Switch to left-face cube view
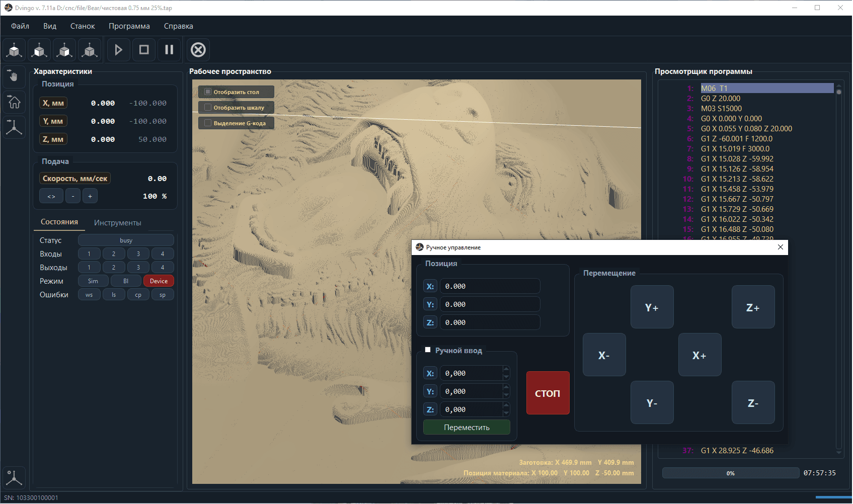Image resolution: width=853 pixels, height=504 pixels. pos(39,50)
